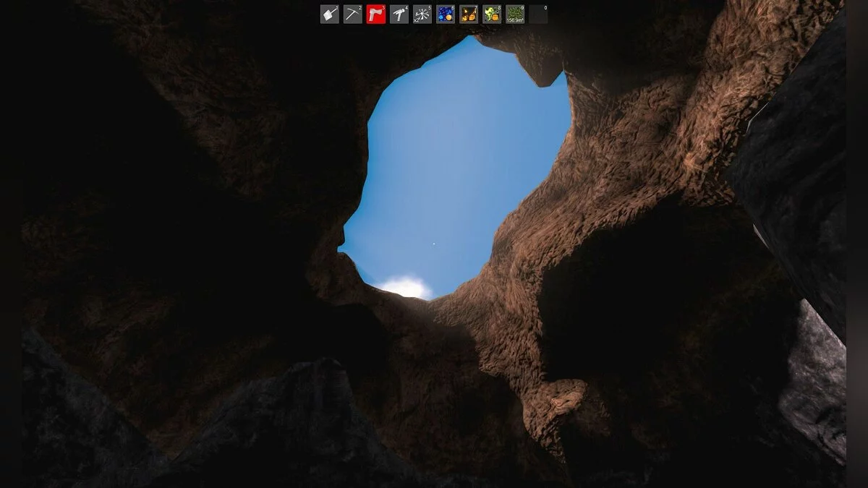Select the blue gems item in slot 6

click(x=446, y=14)
